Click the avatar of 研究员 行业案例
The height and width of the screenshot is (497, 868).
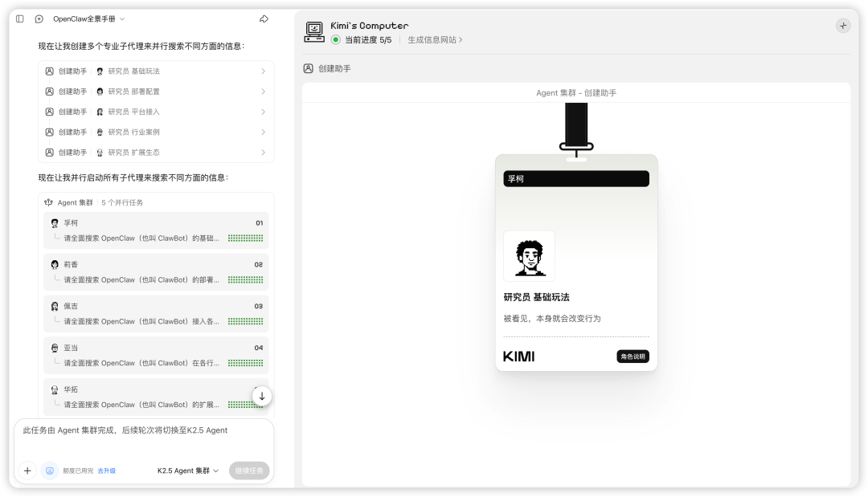pyautogui.click(x=100, y=132)
